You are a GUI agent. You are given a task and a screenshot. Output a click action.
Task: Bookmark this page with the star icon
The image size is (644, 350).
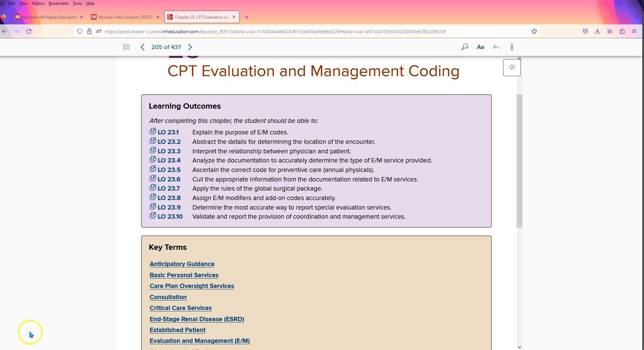pos(534,31)
